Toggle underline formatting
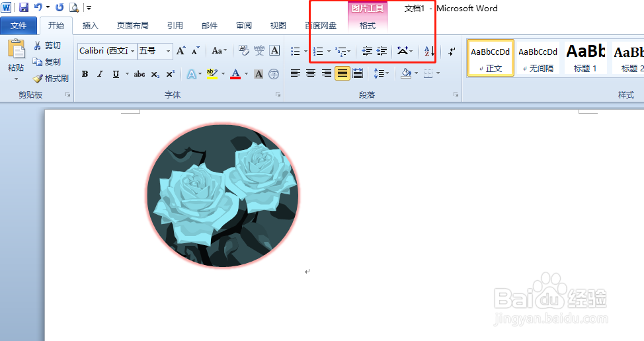Viewport: 644px width, 341px height. [116, 74]
